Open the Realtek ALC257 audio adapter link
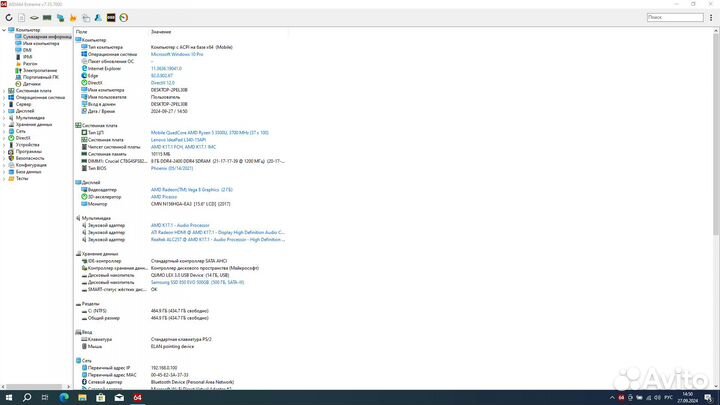Viewport: 720px width, 405px height. pos(218,240)
